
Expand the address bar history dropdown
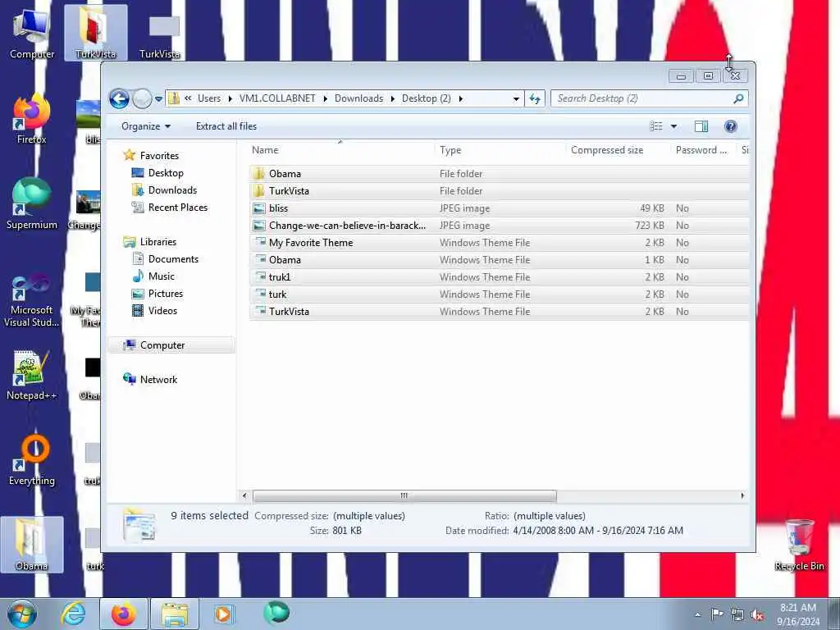(516, 98)
